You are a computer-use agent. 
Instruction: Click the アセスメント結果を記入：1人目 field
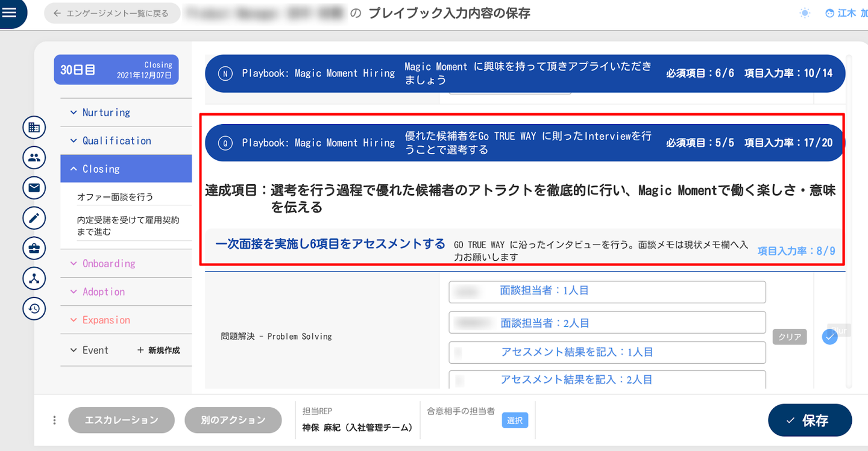click(607, 352)
